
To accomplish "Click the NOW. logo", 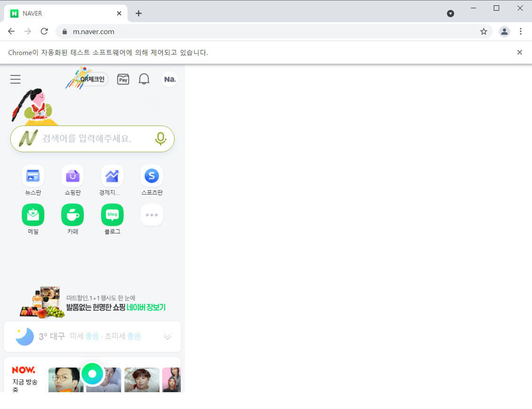I will [x=23, y=370].
